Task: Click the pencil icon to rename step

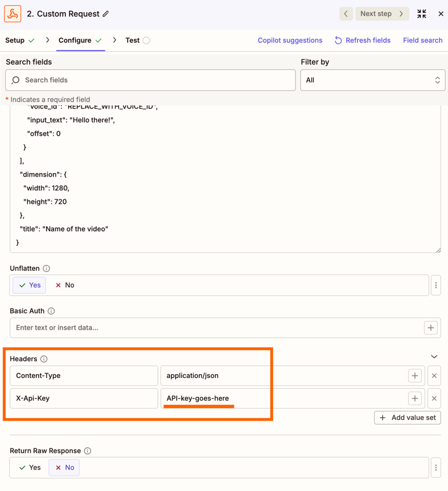Action: click(x=106, y=14)
